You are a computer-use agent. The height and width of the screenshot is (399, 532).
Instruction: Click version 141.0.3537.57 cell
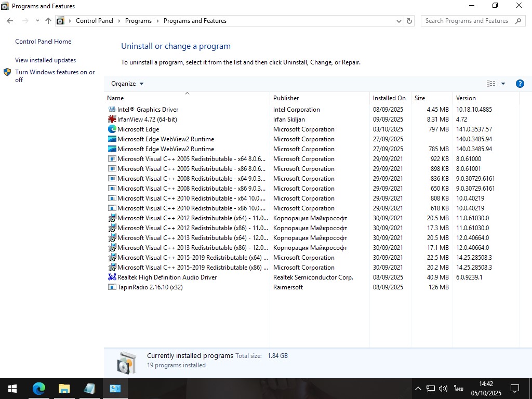474,129
